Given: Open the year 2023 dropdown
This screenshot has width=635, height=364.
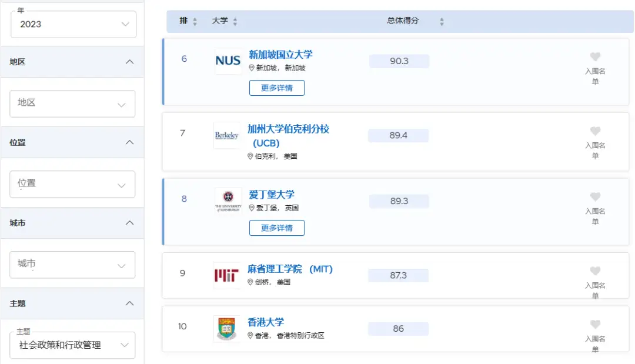Looking at the screenshot, I should point(73,24).
